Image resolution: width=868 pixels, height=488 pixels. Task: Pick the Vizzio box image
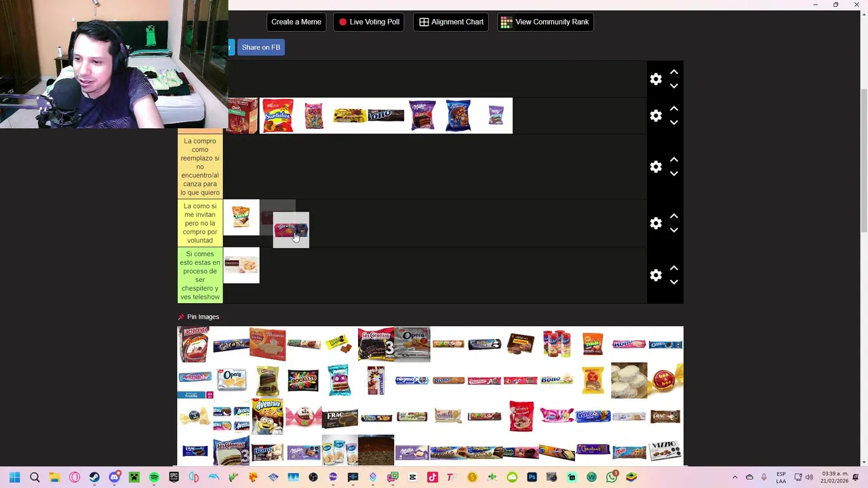tap(664, 450)
